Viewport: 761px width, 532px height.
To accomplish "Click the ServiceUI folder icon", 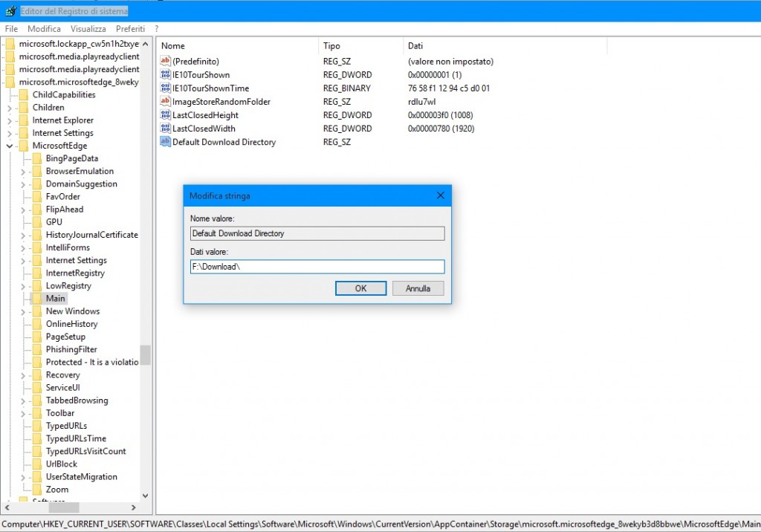I will tap(37, 387).
